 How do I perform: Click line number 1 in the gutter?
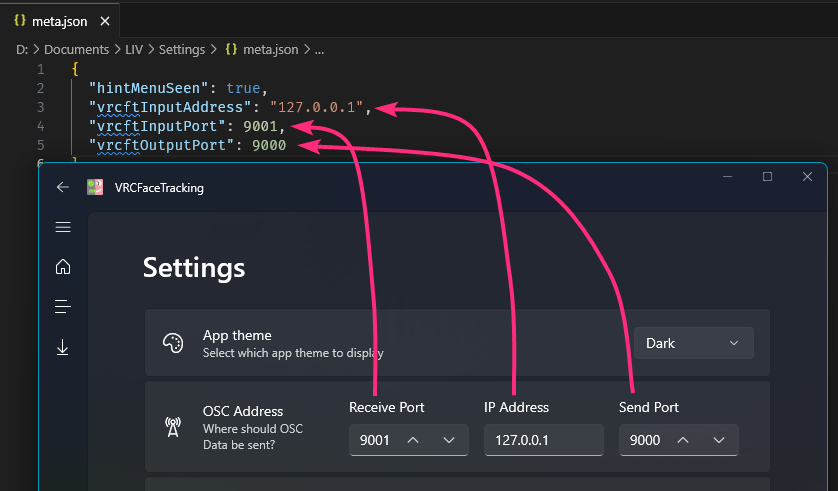coord(41,69)
